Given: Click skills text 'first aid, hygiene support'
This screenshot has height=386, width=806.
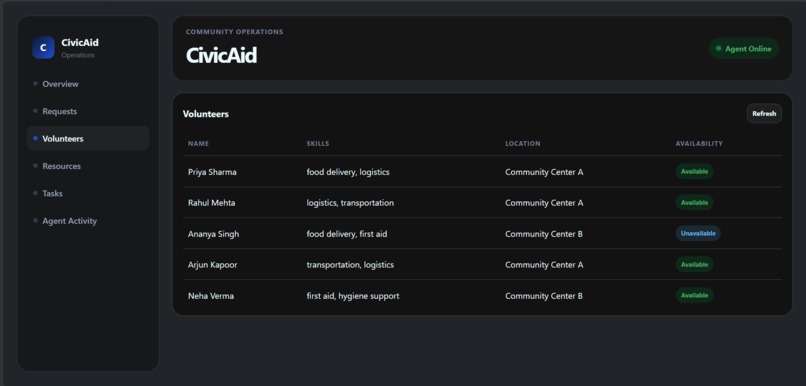Looking at the screenshot, I should (x=353, y=296).
